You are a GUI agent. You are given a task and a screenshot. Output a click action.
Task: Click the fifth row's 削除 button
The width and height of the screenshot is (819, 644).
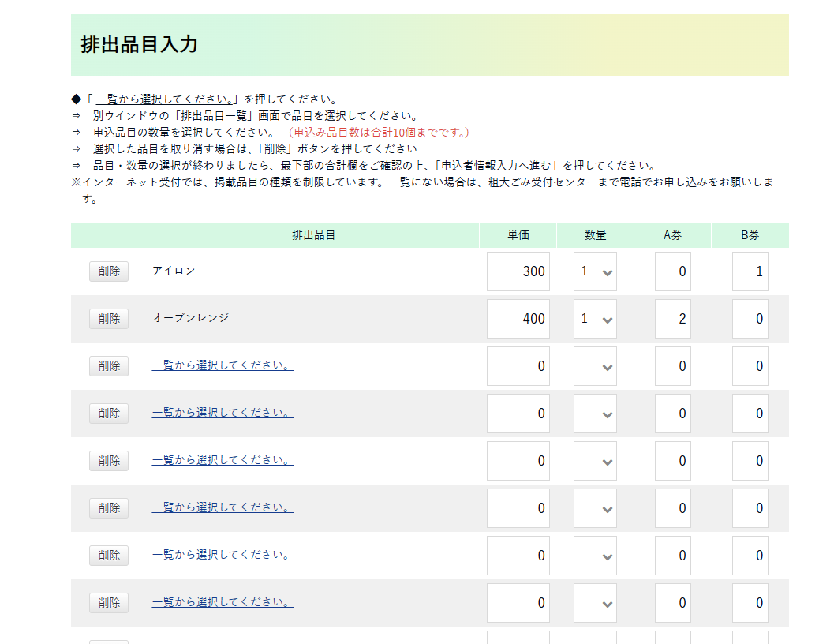coord(108,461)
